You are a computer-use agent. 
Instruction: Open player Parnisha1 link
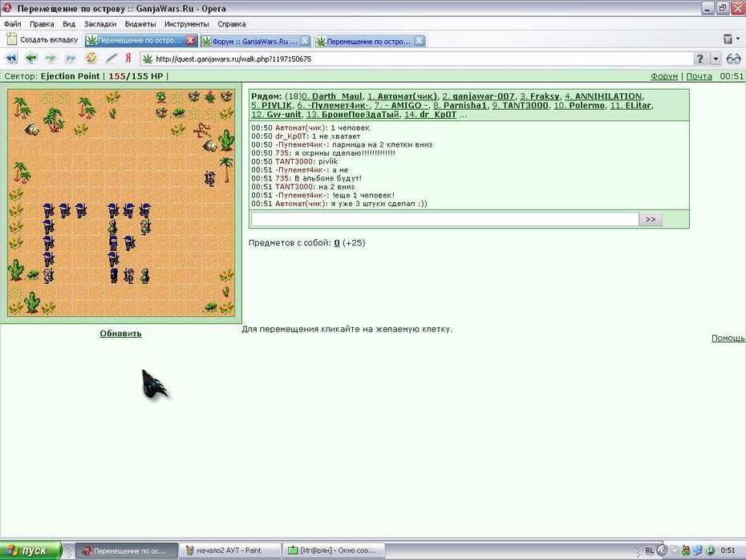click(460, 105)
